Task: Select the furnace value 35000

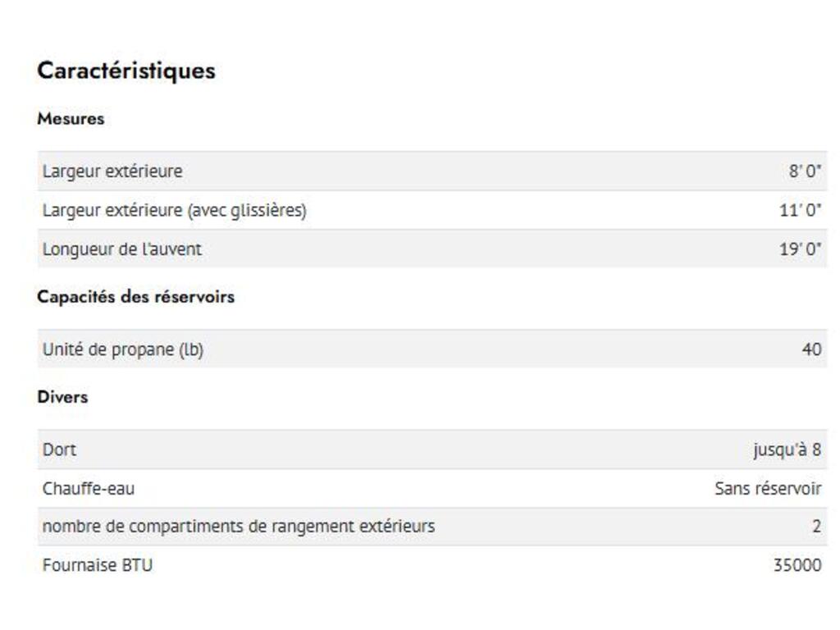Action: click(x=797, y=565)
